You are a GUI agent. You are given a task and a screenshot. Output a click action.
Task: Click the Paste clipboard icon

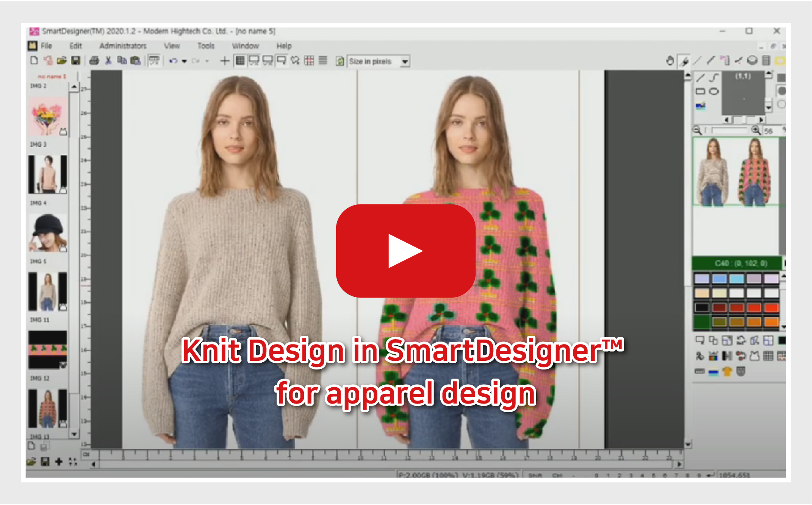[x=135, y=61]
